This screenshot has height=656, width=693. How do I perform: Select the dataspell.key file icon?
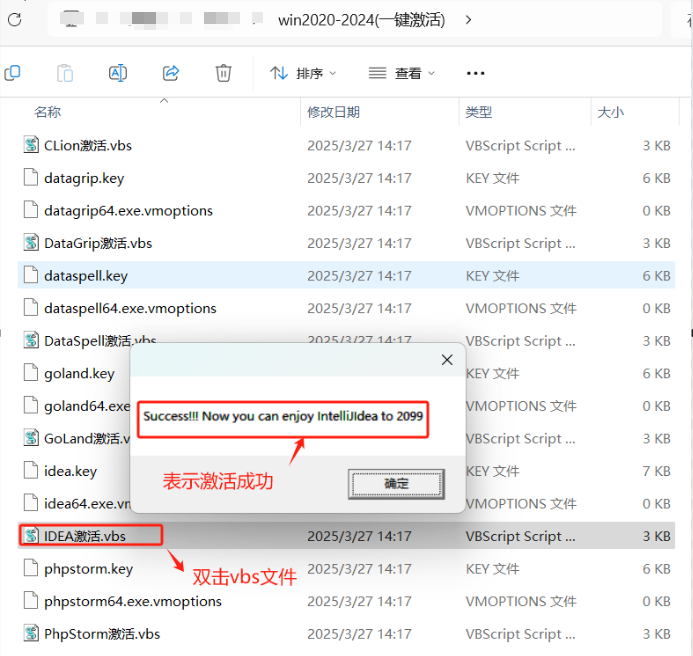(x=31, y=275)
